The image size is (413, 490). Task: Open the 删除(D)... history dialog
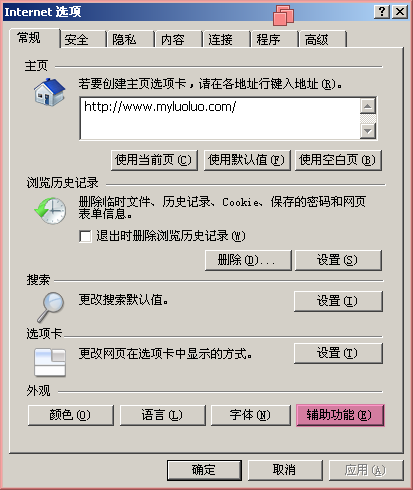248,260
